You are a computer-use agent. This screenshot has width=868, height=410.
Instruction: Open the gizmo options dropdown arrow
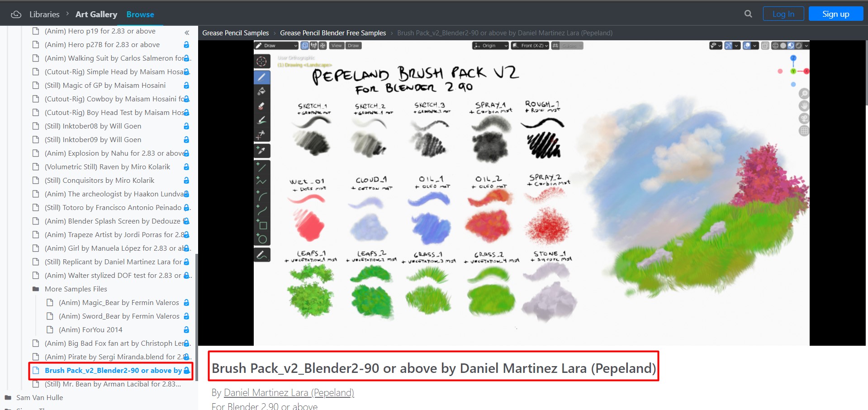click(x=737, y=46)
